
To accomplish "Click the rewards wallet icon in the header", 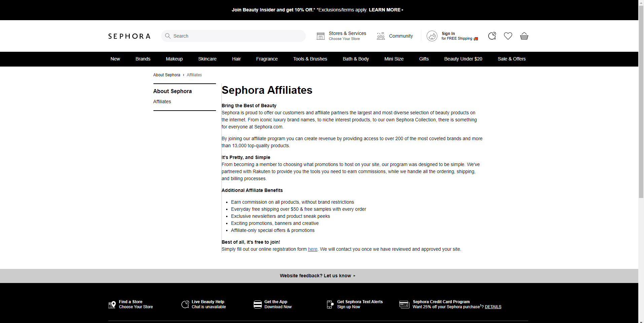I will 492,36.
